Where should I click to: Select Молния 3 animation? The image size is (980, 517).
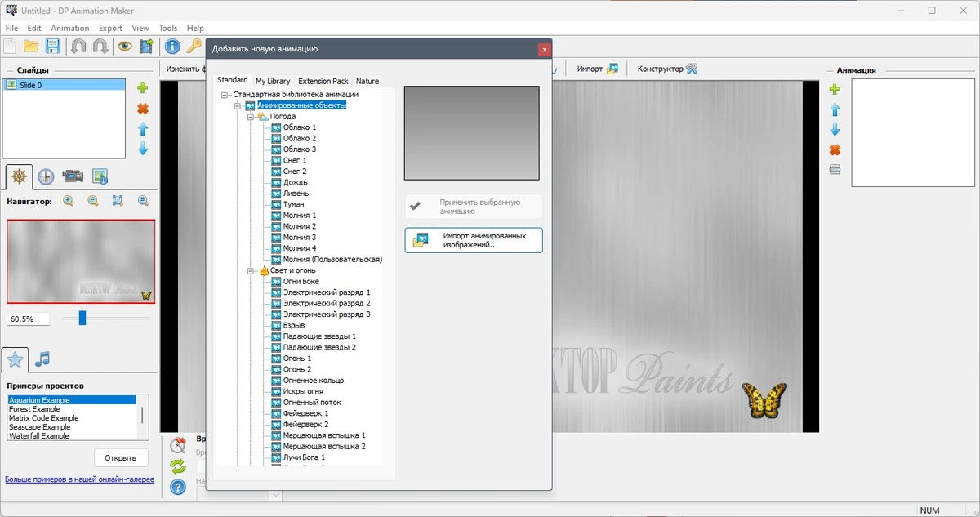tap(300, 237)
